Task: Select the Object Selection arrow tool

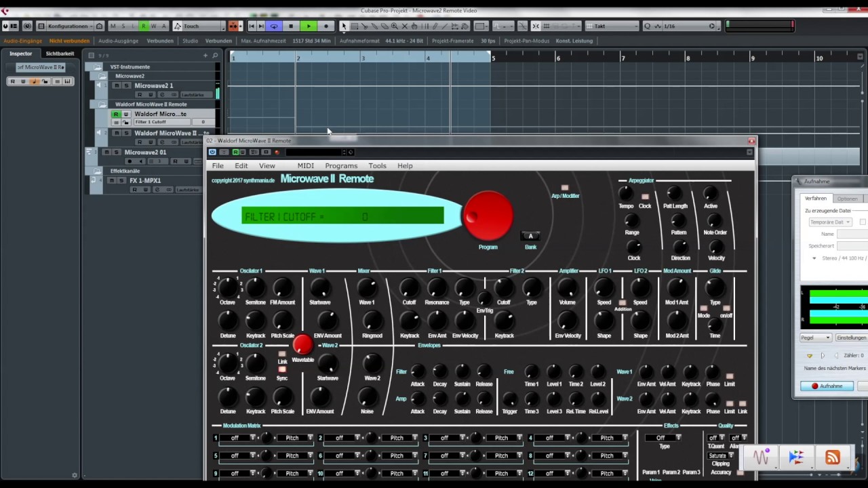Action: (x=343, y=26)
